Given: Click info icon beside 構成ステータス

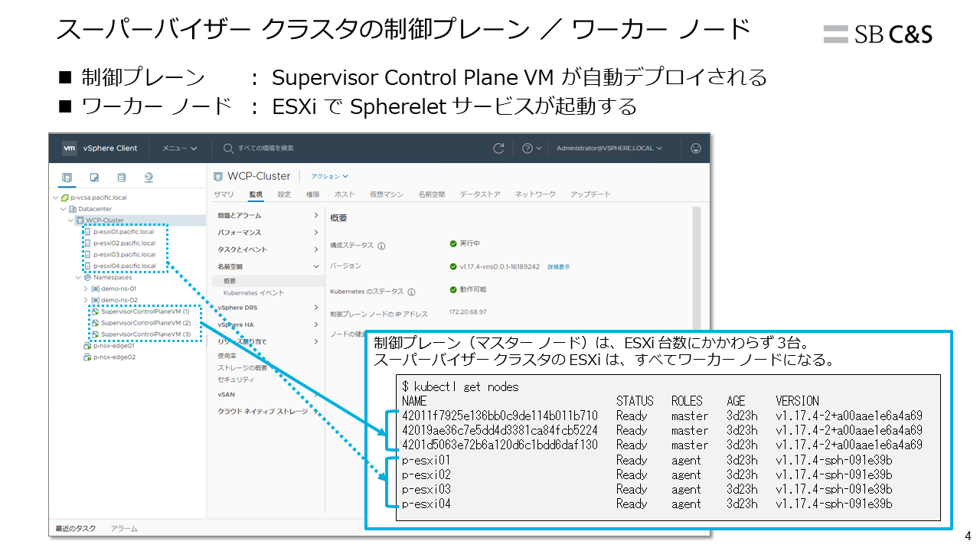Looking at the screenshot, I should coord(381,246).
